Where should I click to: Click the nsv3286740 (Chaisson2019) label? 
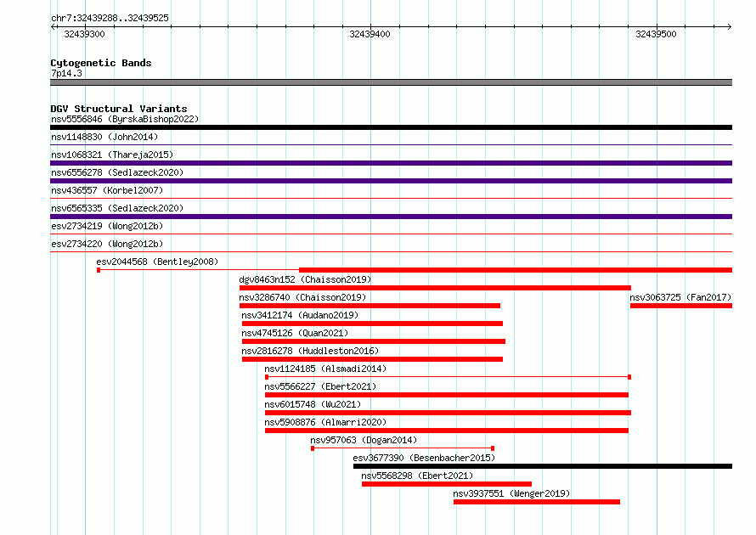(x=302, y=297)
